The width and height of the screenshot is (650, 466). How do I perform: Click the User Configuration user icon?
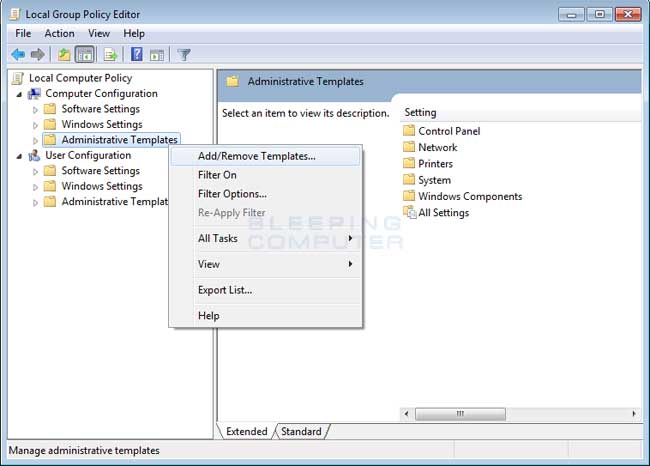coord(34,155)
